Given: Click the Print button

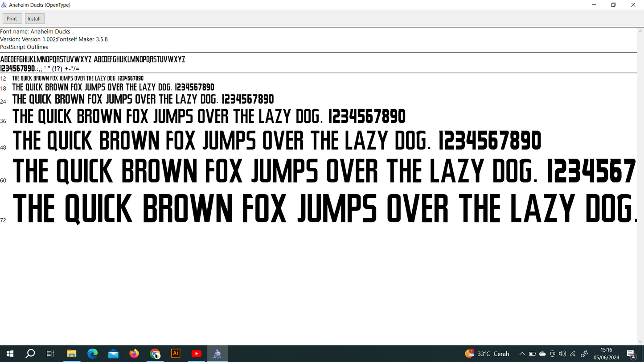Looking at the screenshot, I should point(12,19).
